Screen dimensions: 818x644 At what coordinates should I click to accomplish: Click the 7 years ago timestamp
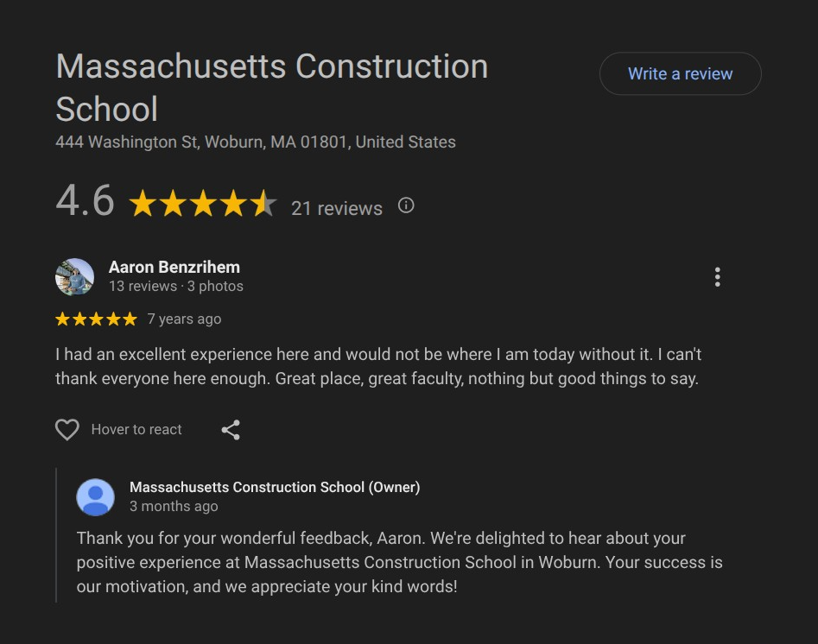click(x=184, y=319)
